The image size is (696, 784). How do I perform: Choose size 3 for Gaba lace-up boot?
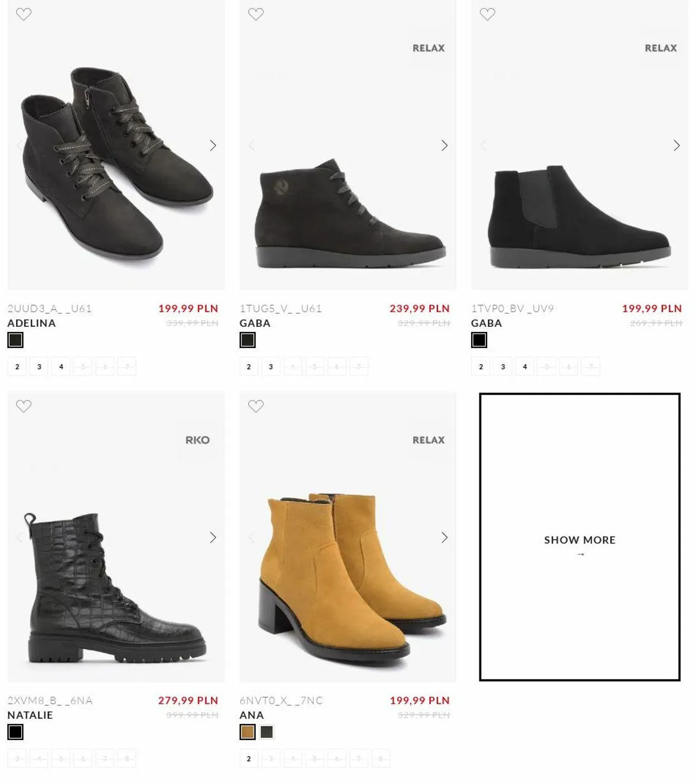pyautogui.click(x=271, y=366)
